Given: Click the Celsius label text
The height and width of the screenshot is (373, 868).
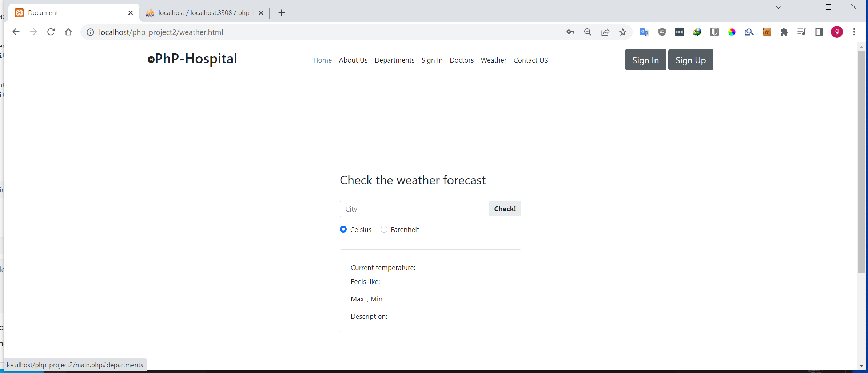Looking at the screenshot, I should [361, 229].
